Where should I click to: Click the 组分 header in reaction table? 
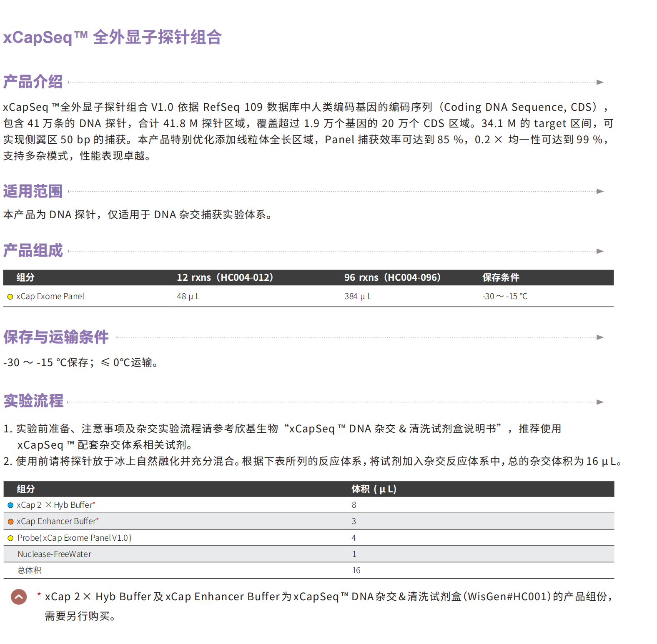point(26,489)
